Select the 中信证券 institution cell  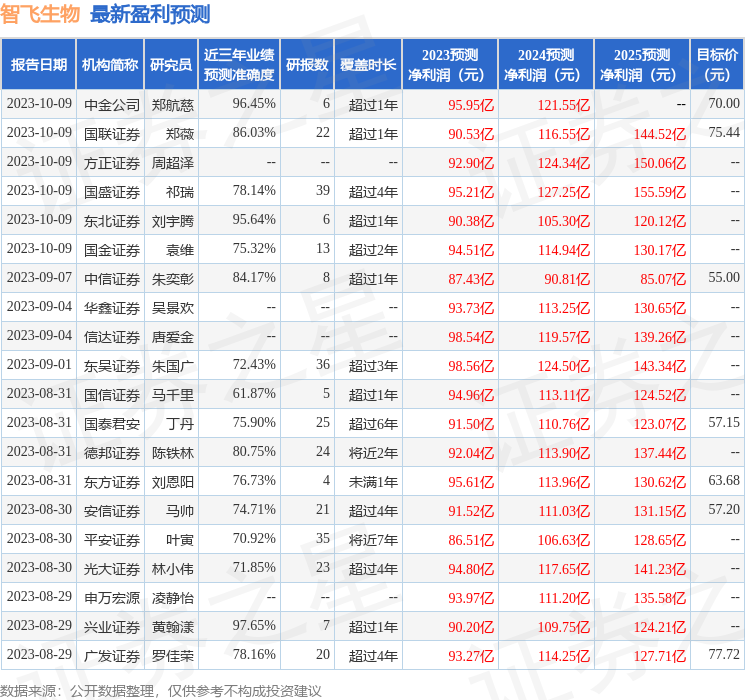click(112, 278)
